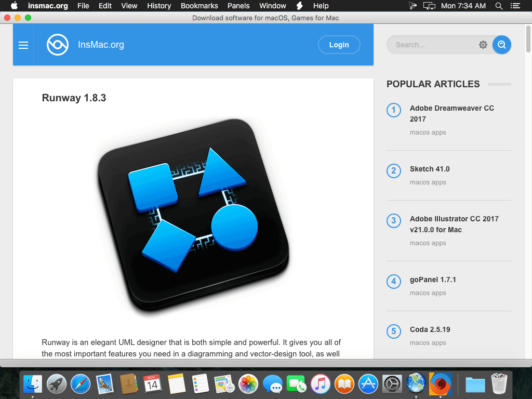The image size is (532, 399).
Task: Open Notes app in Dock
Action: pos(177,384)
